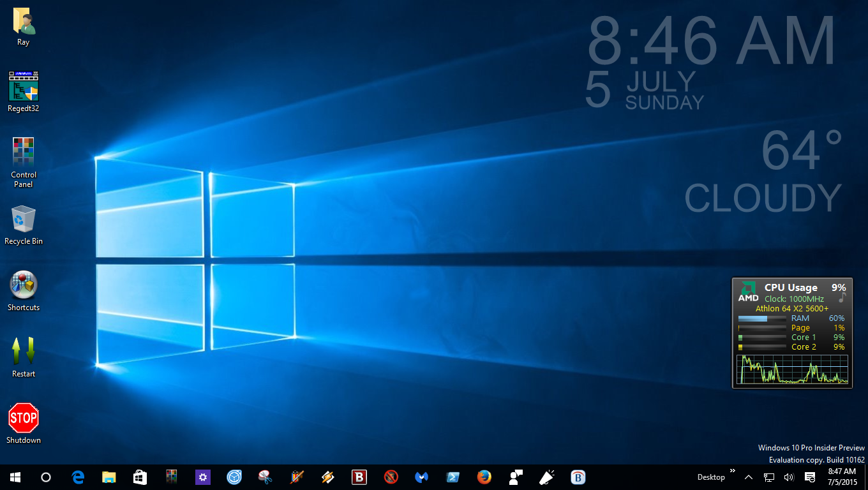This screenshot has width=868, height=490.
Task: Open File Explorer from the taskbar
Action: coord(109,477)
